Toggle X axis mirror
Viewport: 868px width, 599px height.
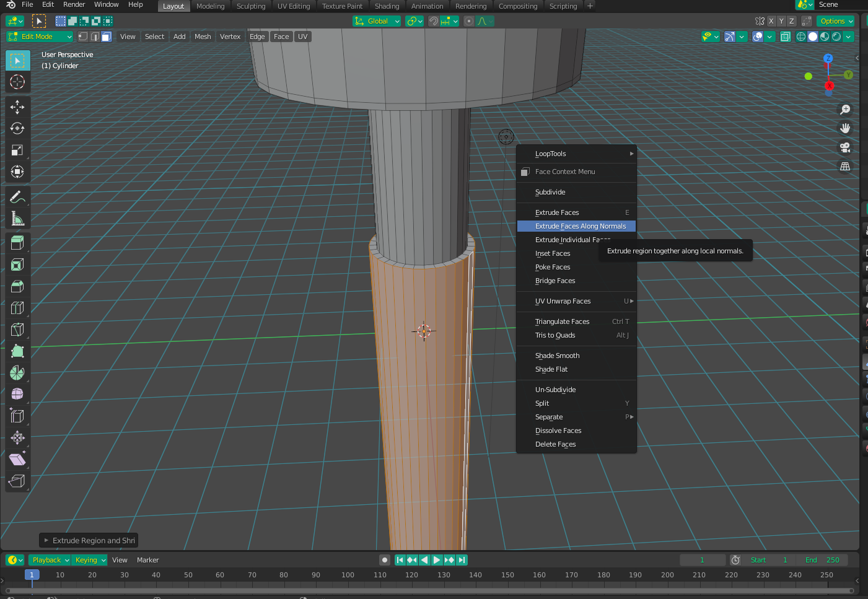771,21
